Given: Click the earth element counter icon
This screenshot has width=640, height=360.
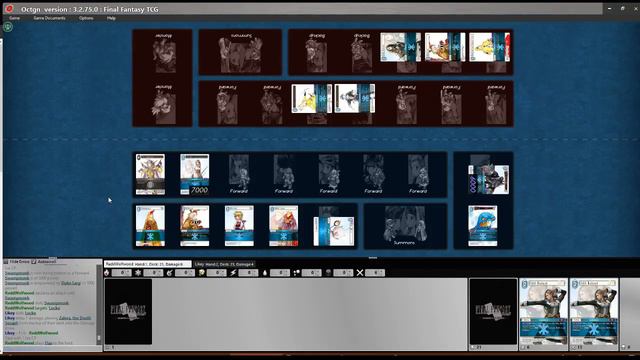Looking at the screenshot, I should tap(201, 273).
